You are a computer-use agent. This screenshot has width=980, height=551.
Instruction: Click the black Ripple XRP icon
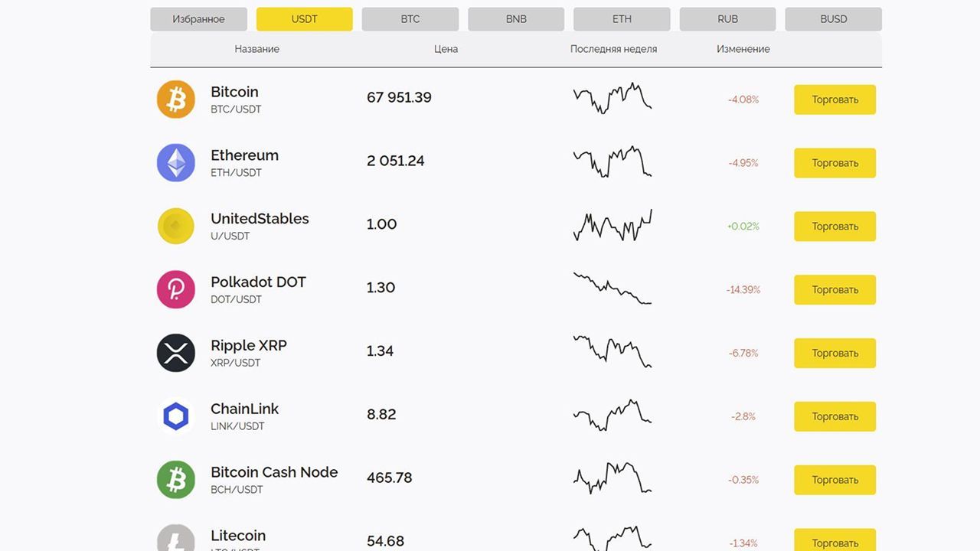point(176,354)
